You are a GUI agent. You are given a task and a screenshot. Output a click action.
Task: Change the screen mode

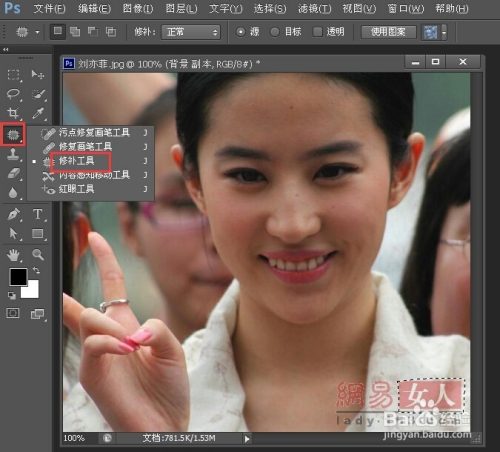37,314
